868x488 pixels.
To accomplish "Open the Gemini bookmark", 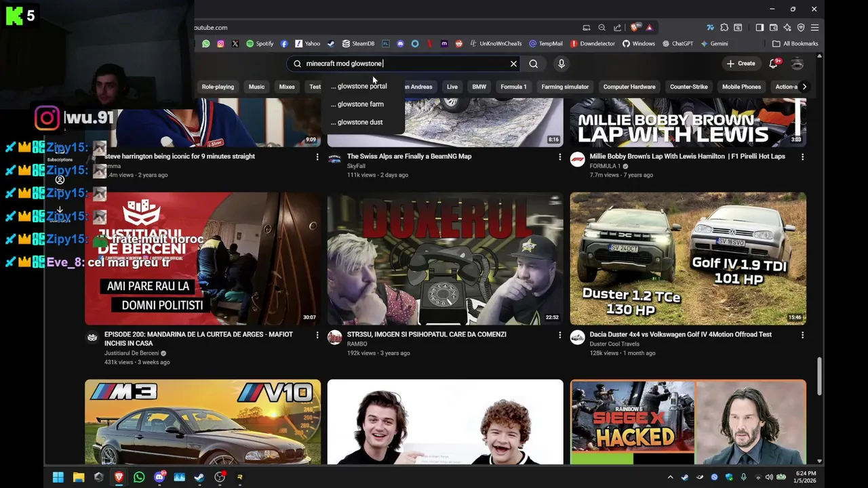I will pos(714,43).
